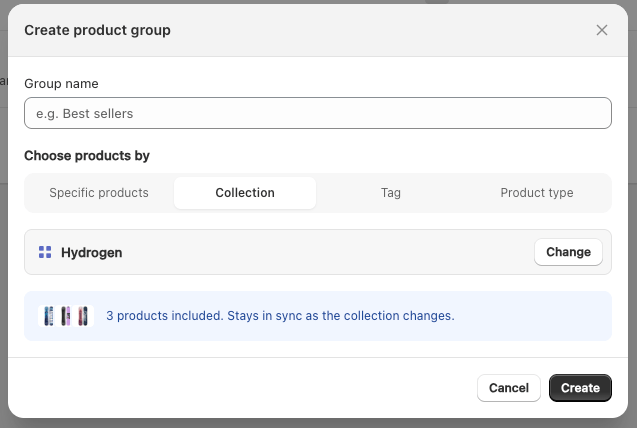
Task: Click the Hydrogen collection grid icon
Action: (x=45, y=252)
